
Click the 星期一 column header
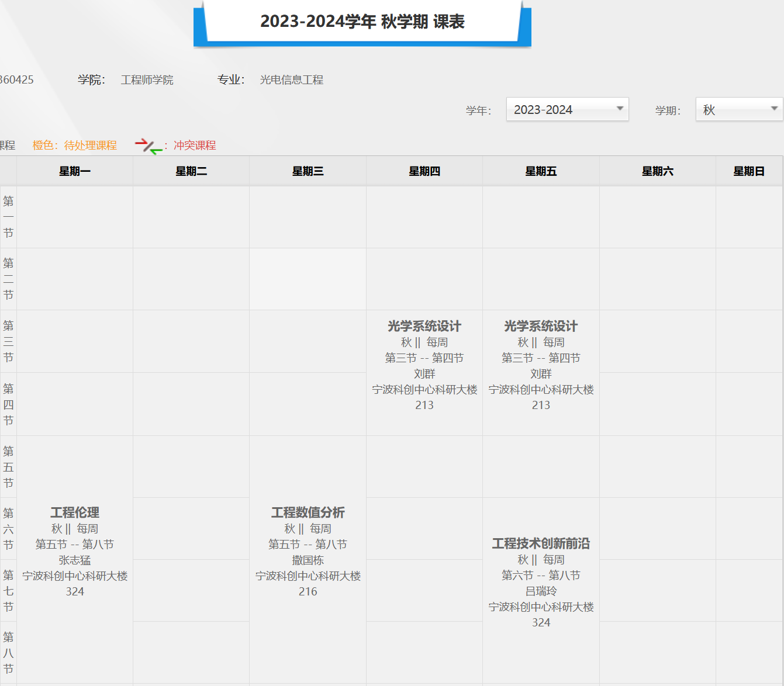(75, 171)
